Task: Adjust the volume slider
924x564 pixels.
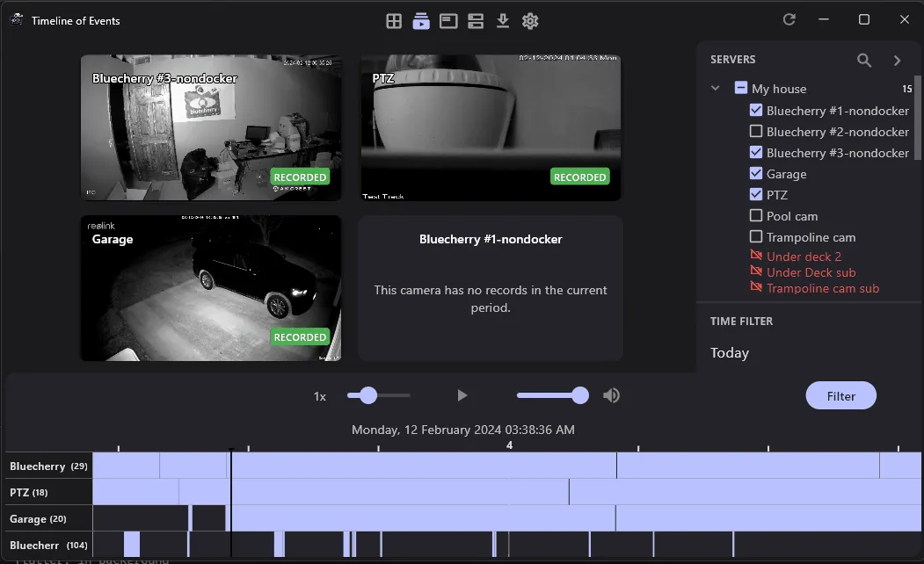Action: [553, 395]
